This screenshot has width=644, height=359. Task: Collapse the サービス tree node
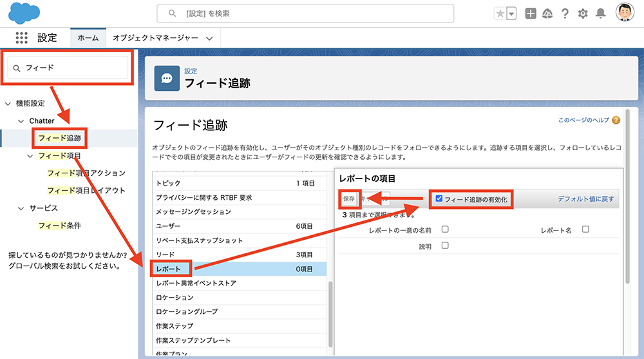(x=21, y=208)
